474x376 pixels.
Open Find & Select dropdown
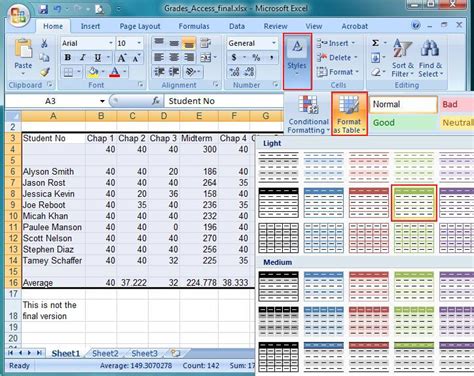[431, 58]
